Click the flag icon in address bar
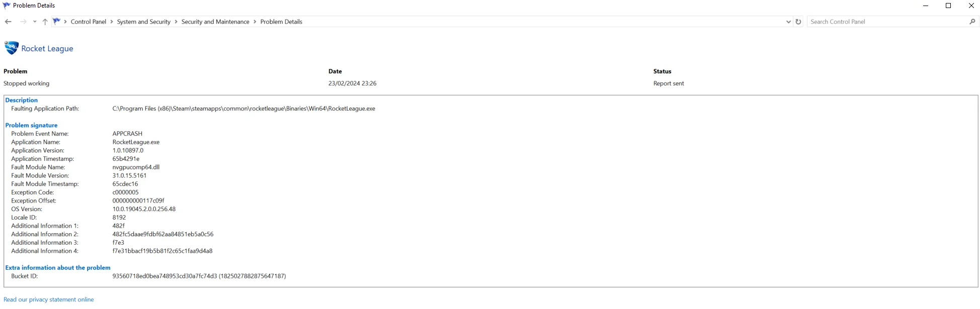This screenshot has height=309, width=980. [56, 22]
